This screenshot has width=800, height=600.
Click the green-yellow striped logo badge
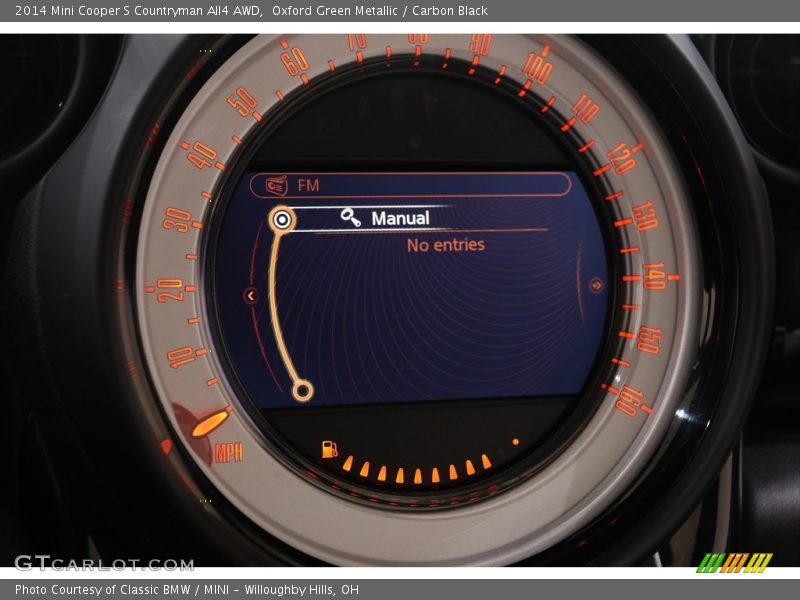click(735, 563)
